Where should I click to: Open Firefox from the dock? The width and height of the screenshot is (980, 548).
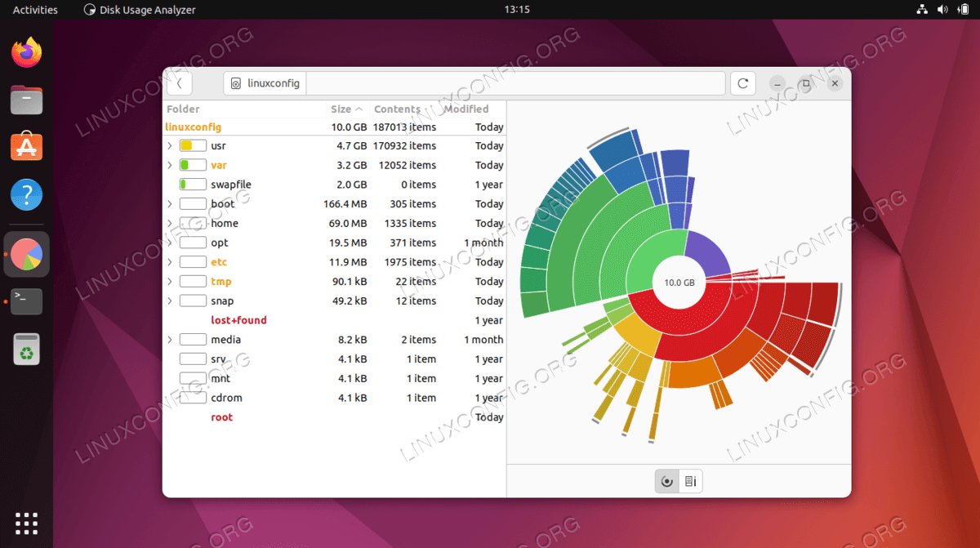pos(27,54)
